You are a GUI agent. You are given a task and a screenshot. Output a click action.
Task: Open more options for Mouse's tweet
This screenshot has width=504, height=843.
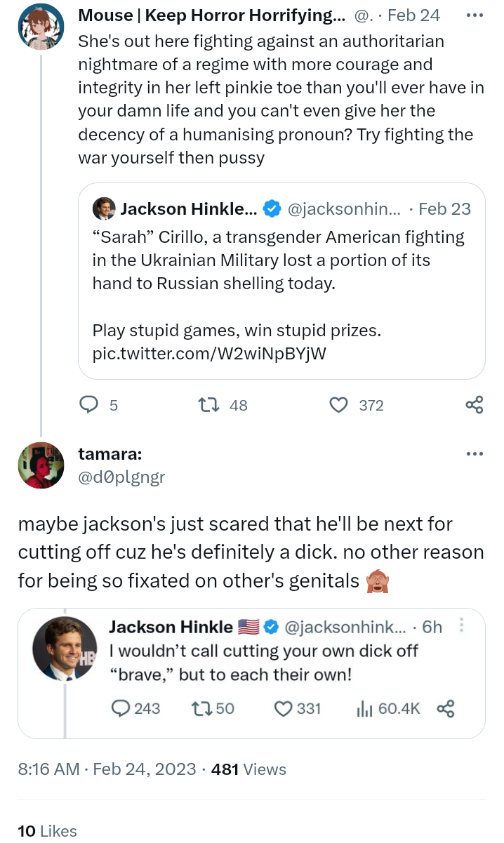pos(475,15)
